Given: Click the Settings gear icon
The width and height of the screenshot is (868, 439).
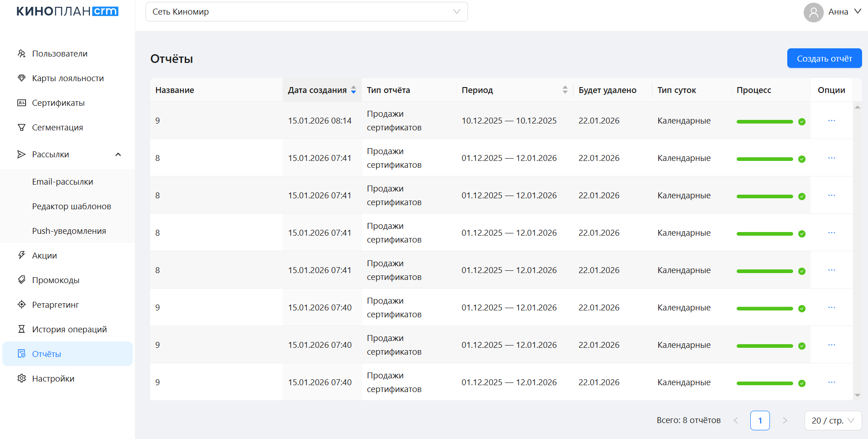Looking at the screenshot, I should [21, 378].
